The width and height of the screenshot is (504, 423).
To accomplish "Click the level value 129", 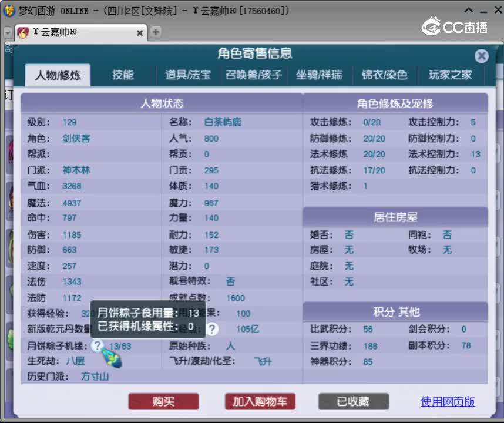I will (69, 122).
